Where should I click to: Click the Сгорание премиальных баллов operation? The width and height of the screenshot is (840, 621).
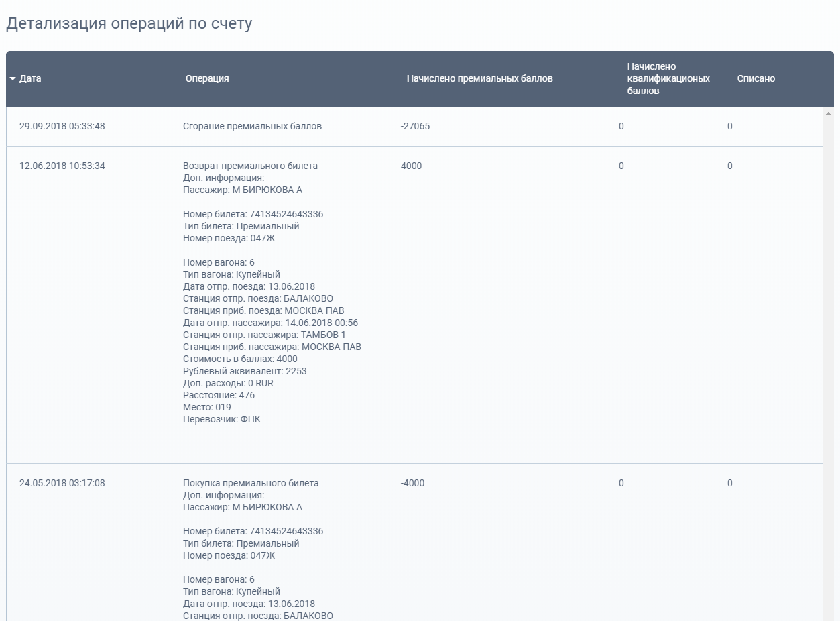pos(252,126)
